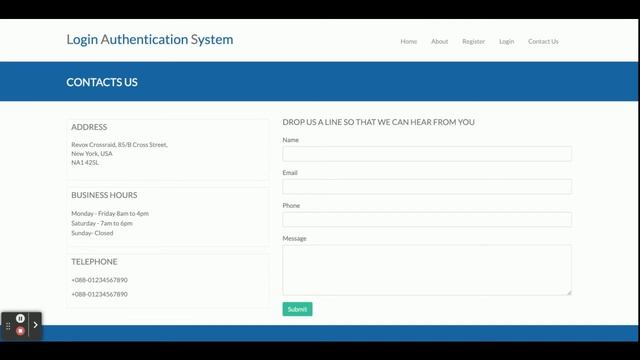Click the CONTACTS US banner heading
640x360 pixels.
pyautogui.click(x=102, y=82)
